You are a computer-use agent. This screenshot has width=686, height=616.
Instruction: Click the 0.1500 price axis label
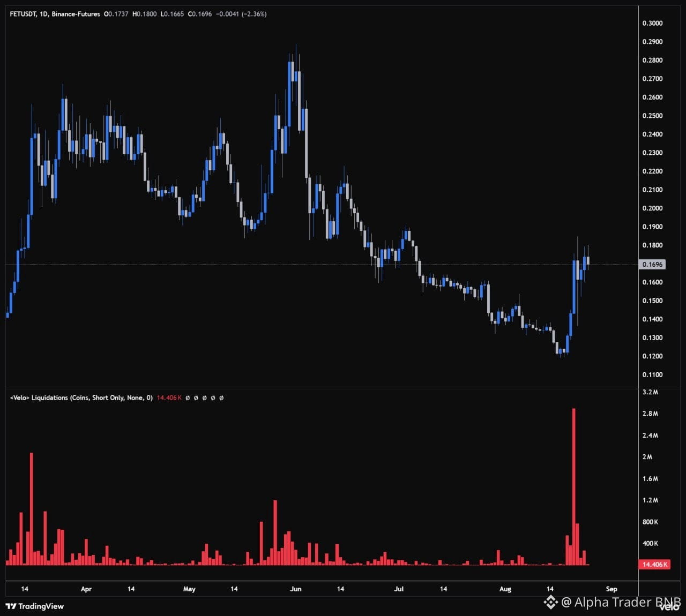(652, 301)
